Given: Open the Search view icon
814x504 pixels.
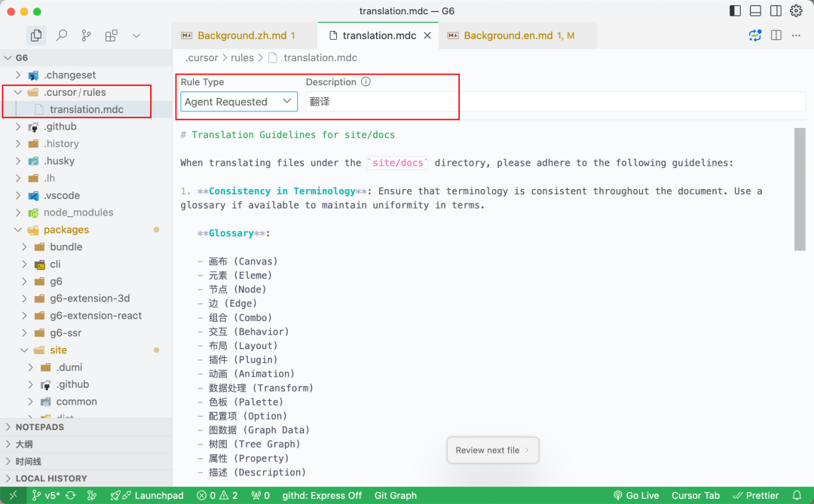Looking at the screenshot, I should pyautogui.click(x=62, y=35).
